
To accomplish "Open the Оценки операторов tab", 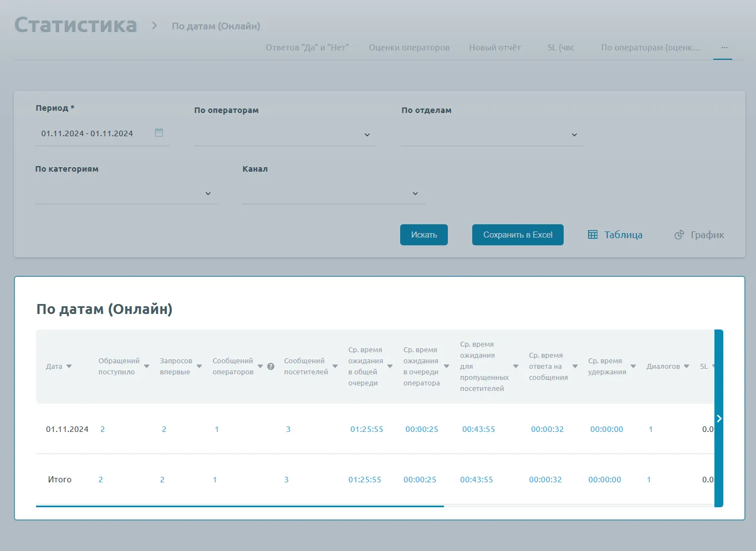I will [409, 48].
